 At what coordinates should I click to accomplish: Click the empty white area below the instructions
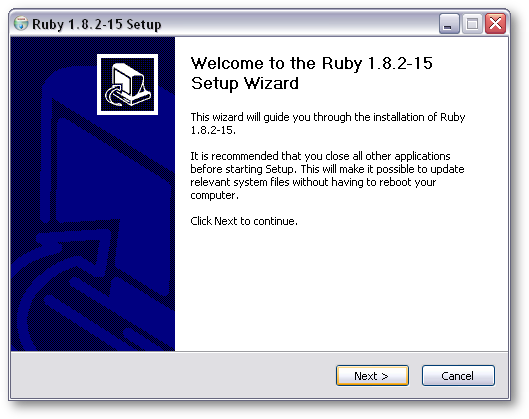click(341, 290)
